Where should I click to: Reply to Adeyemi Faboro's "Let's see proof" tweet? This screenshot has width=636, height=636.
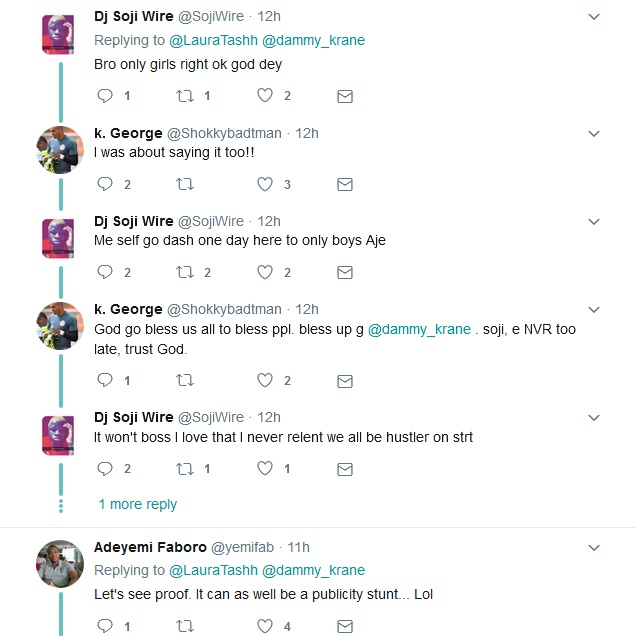click(x=105, y=626)
